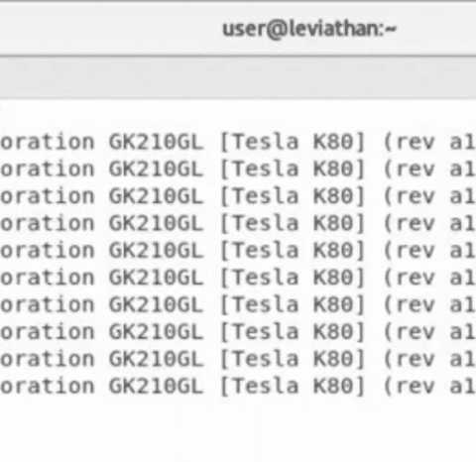
Task: Click [Tesla K80] in the eighth output line
Action: coord(293,332)
